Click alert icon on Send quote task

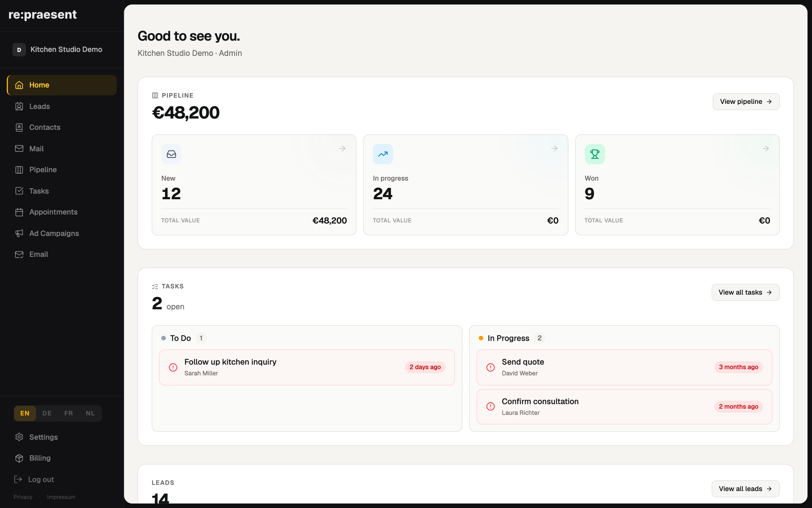coord(491,367)
